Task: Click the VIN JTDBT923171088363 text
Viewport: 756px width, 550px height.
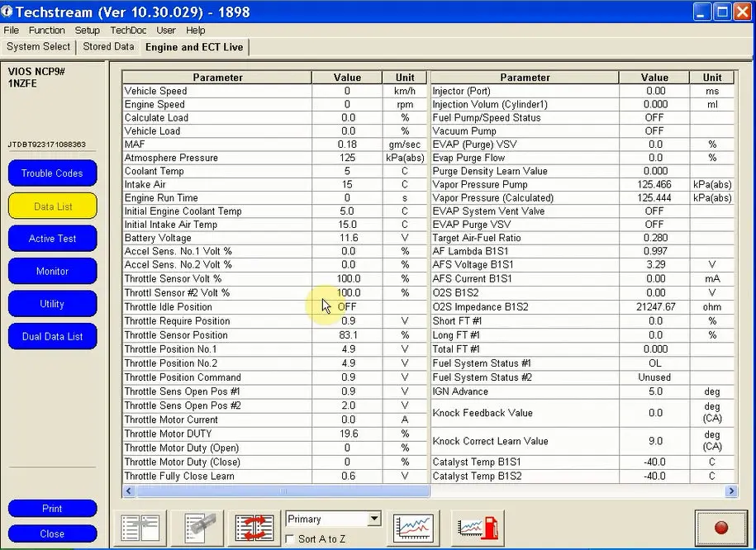Action: click(x=47, y=145)
